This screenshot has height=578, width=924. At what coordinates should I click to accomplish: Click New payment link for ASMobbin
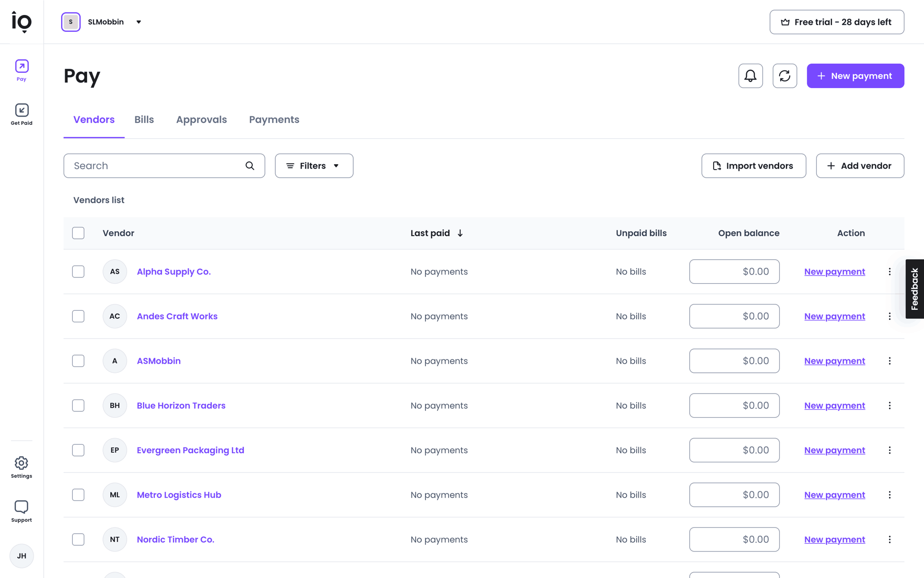834,361
